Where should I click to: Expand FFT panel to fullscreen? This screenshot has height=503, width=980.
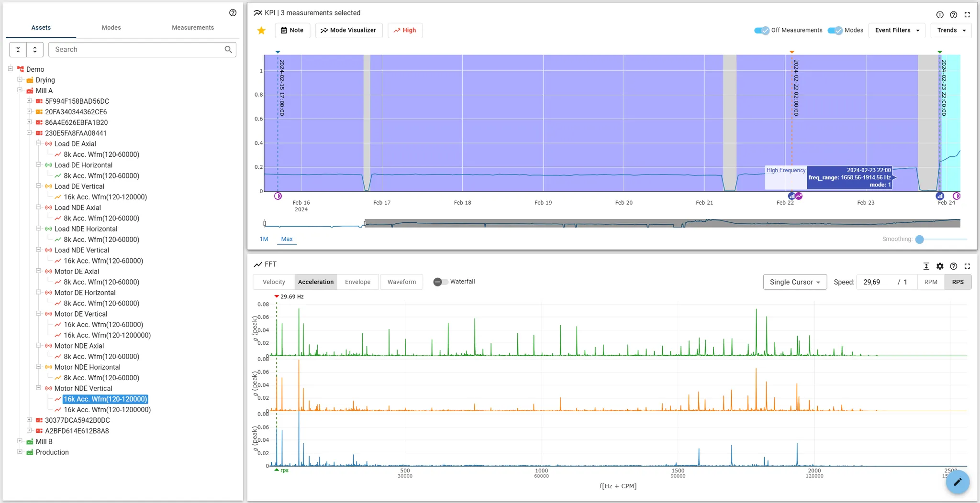coord(967,266)
